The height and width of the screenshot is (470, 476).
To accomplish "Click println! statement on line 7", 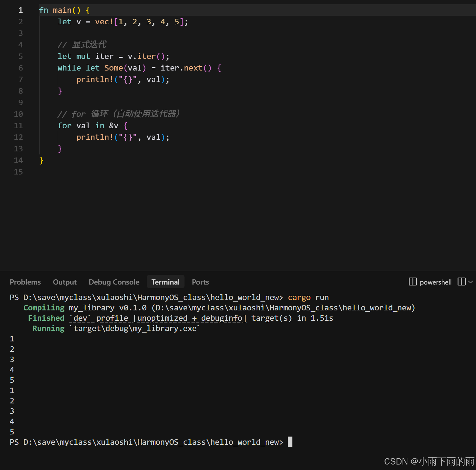I will pos(123,79).
